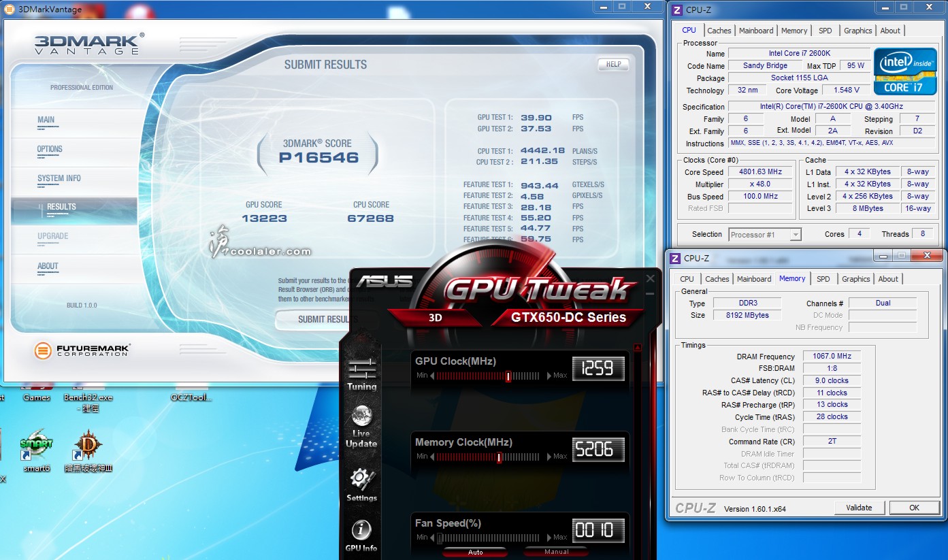Open OPTIONS in 3DMark Vantage

(x=50, y=150)
